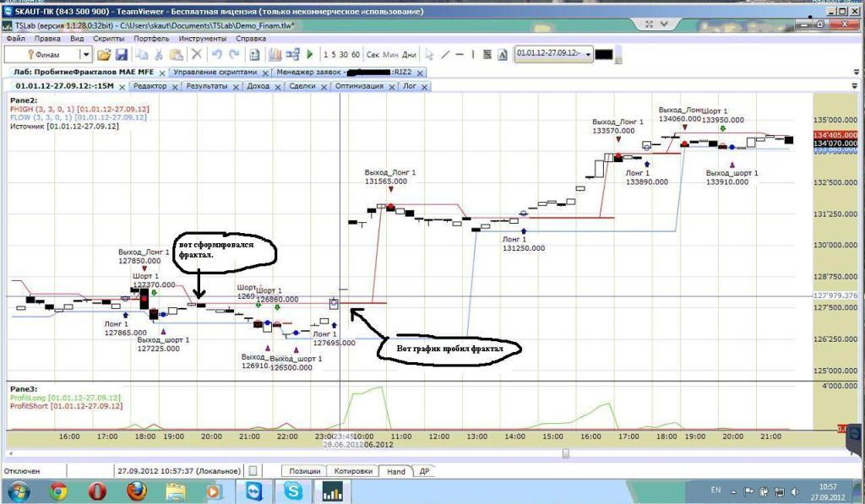Open the Оптимизация tab
The height and width of the screenshot is (504, 865).
[x=359, y=86]
